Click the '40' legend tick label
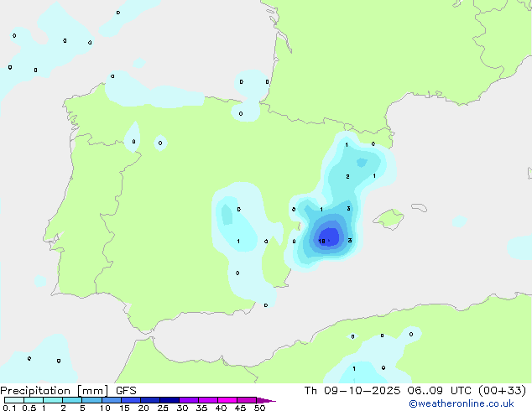 pos(221,408)
